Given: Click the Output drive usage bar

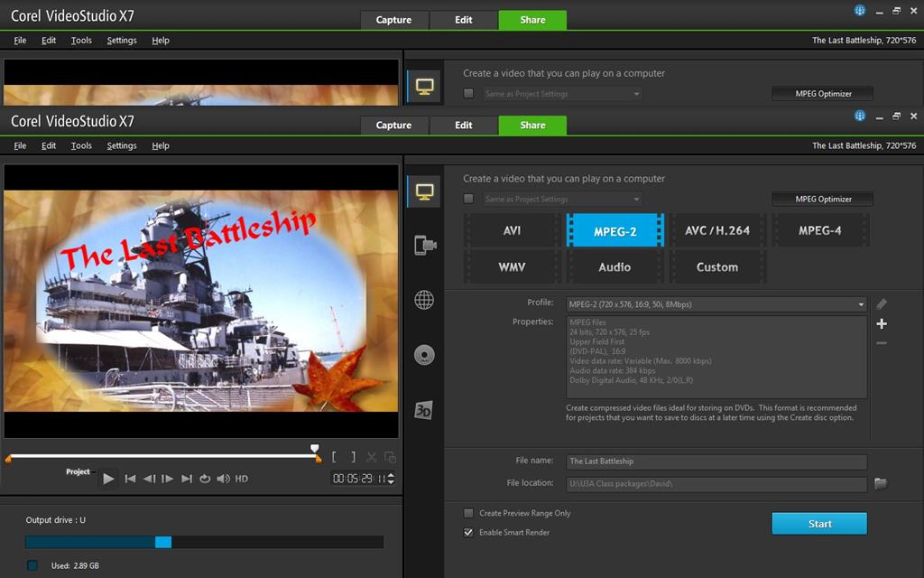Looking at the screenshot, I should point(205,542).
